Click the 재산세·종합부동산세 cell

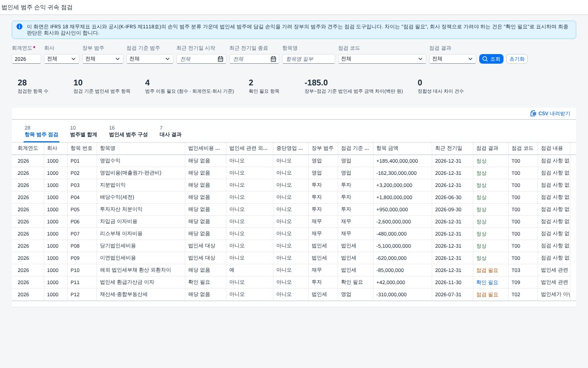click(x=141, y=294)
